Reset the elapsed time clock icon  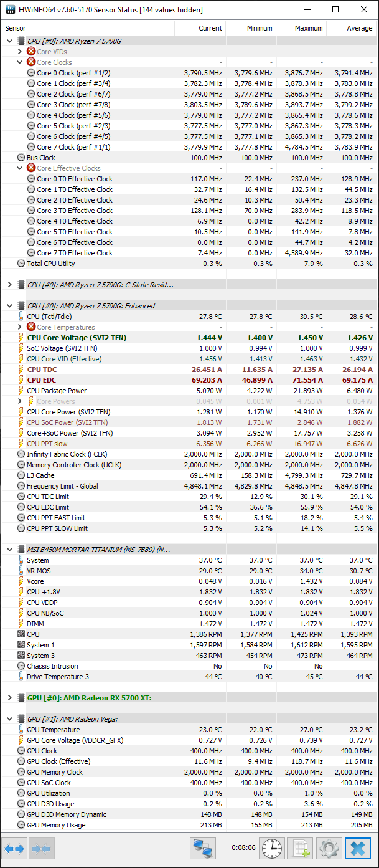coord(272,848)
